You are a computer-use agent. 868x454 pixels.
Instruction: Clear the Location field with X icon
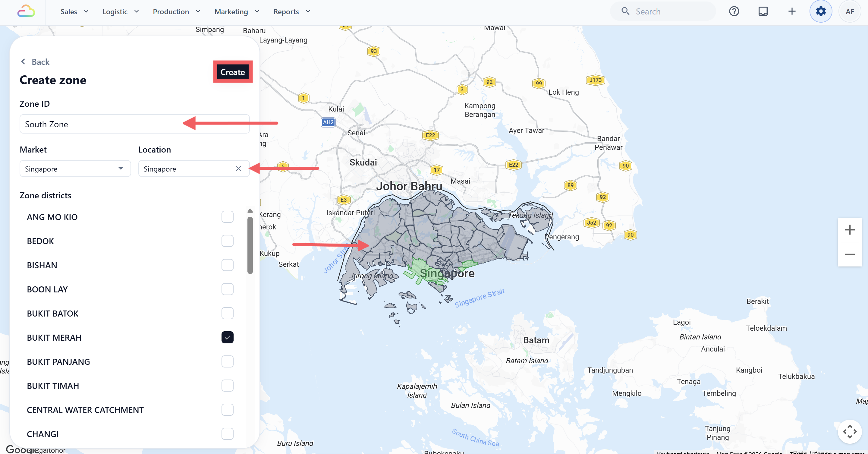coord(238,169)
